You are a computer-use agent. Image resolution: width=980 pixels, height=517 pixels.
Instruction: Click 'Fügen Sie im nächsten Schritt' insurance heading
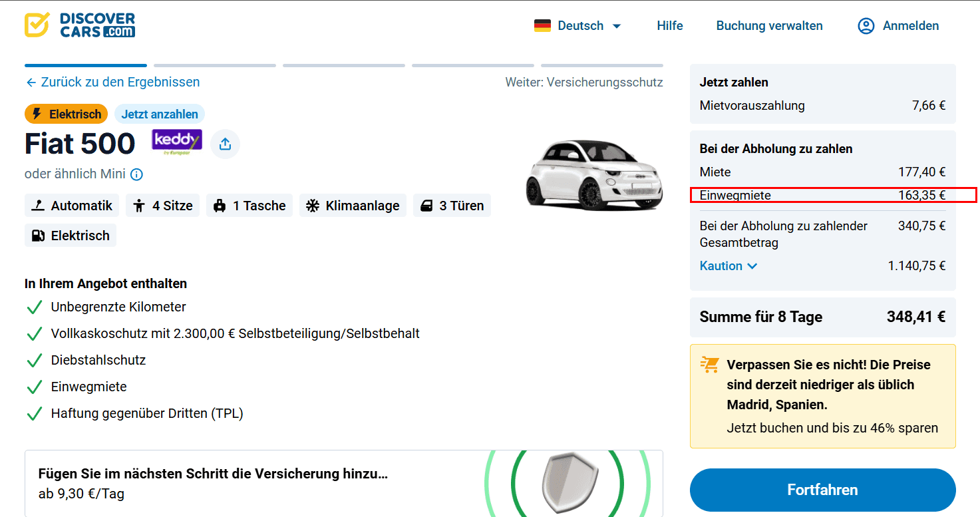(213, 474)
